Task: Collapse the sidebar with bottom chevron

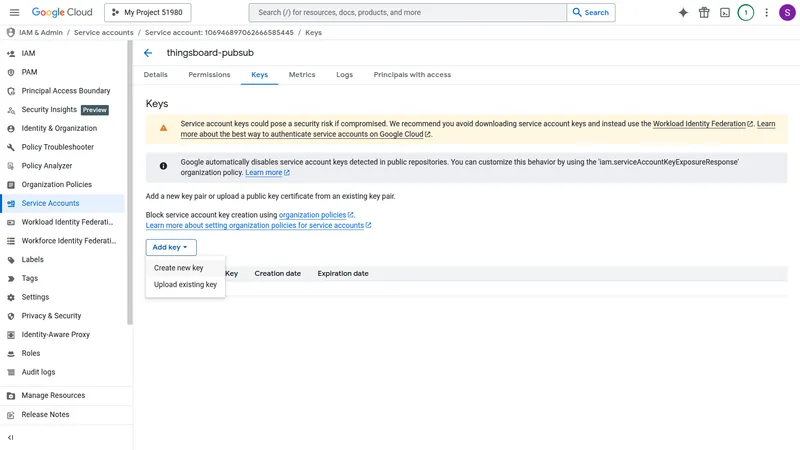Action: point(11,437)
